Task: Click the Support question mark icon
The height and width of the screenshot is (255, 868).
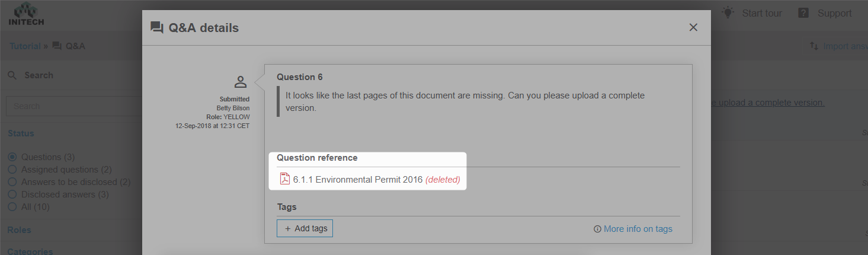Action: click(803, 13)
